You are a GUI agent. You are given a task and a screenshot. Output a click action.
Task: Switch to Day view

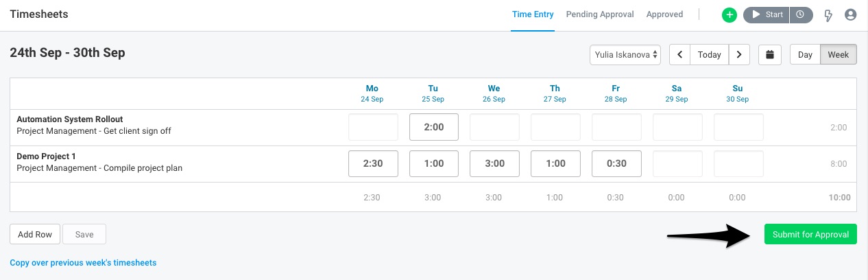click(x=805, y=55)
